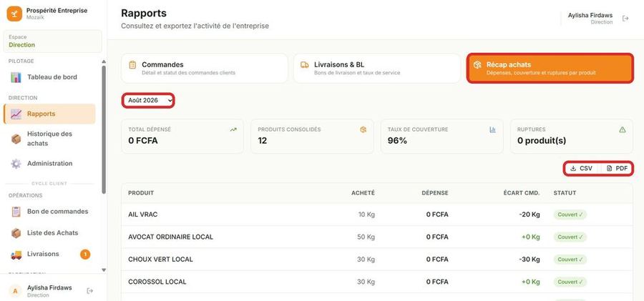Go to Administration in the sidebar
644x301 pixels.
(x=49, y=164)
